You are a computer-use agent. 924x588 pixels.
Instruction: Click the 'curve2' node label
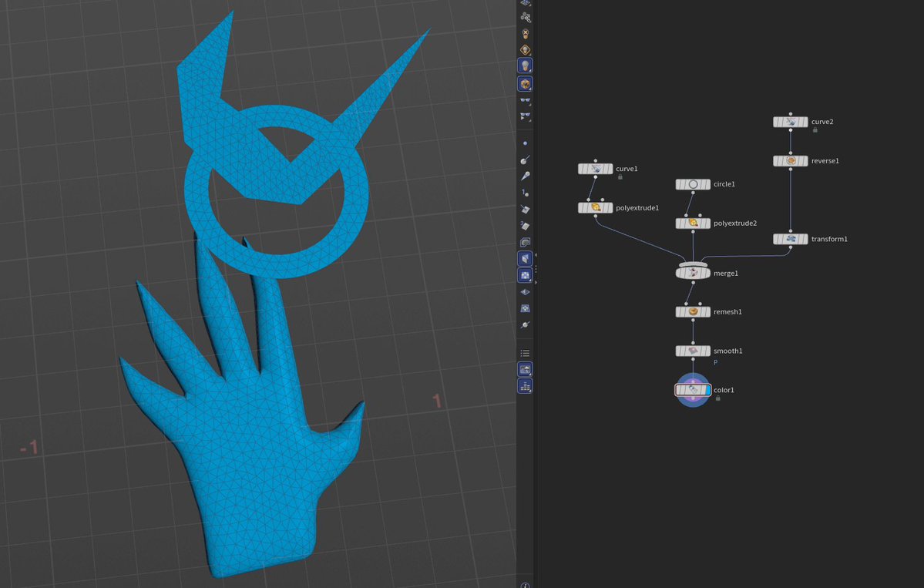click(x=822, y=122)
